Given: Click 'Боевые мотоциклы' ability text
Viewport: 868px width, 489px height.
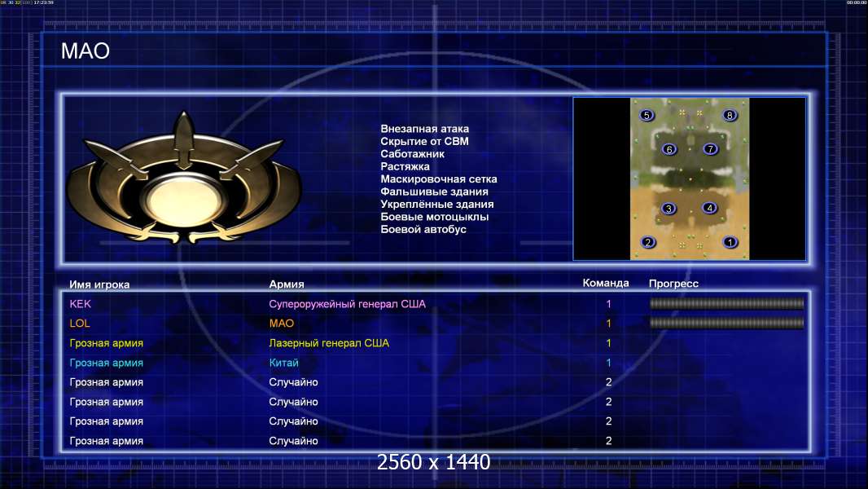Looking at the screenshot, I should [434, 217].
